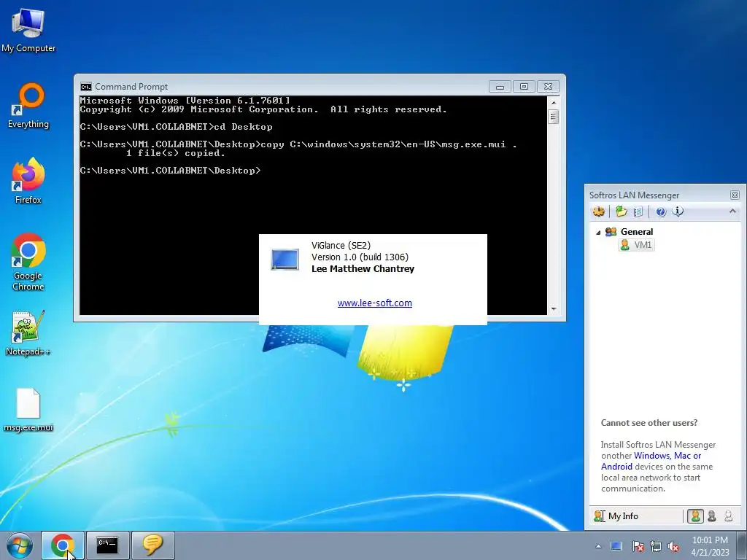
Task: Maximize the Command Prompt window
Action: point(524,87)
